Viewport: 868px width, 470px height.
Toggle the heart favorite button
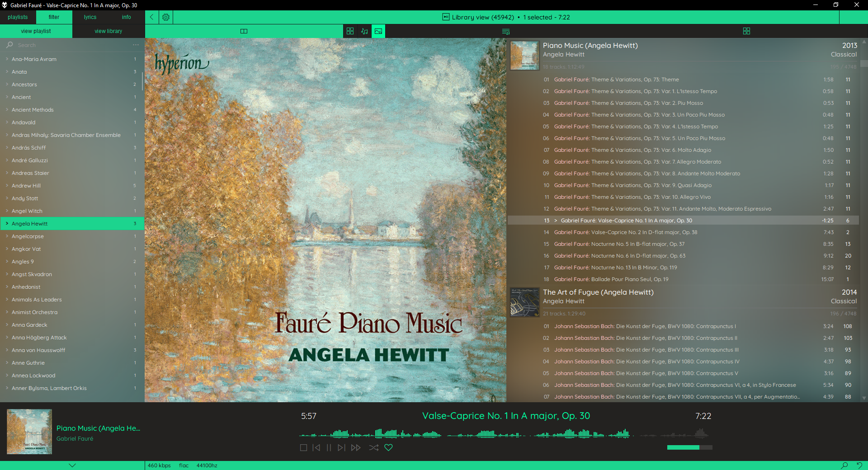[388, 448]
